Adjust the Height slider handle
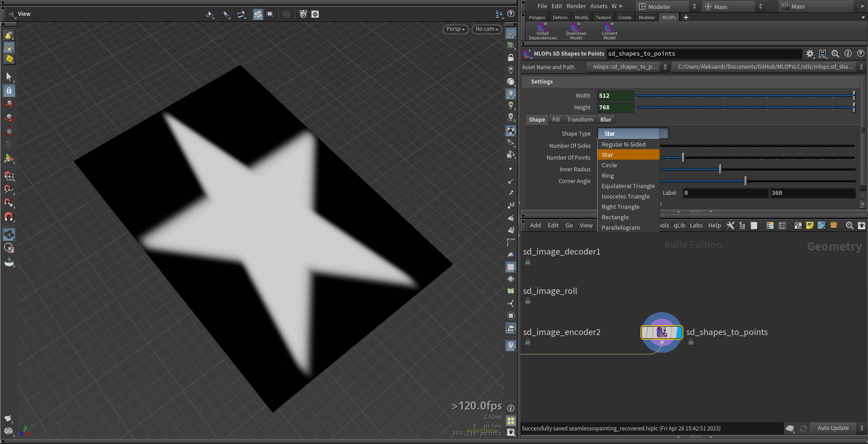This screenshot has width=868, height=444. pos(854,108)
